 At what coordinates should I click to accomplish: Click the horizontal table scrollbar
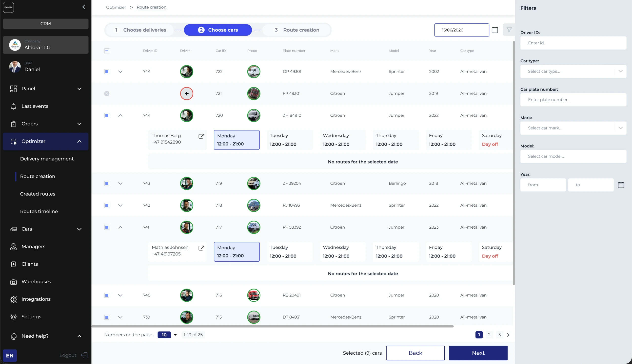click(273, 327)
